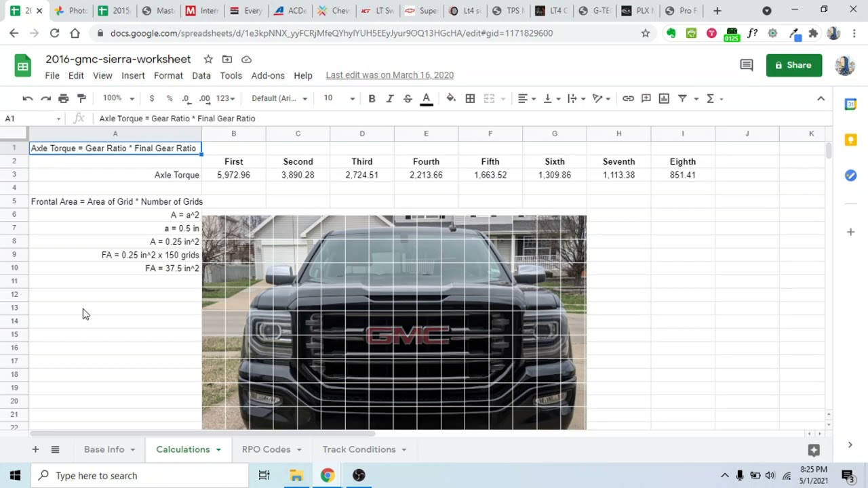Format cell as percent
This screenshot has width=868, height=488.
click(x=170, y=98)
